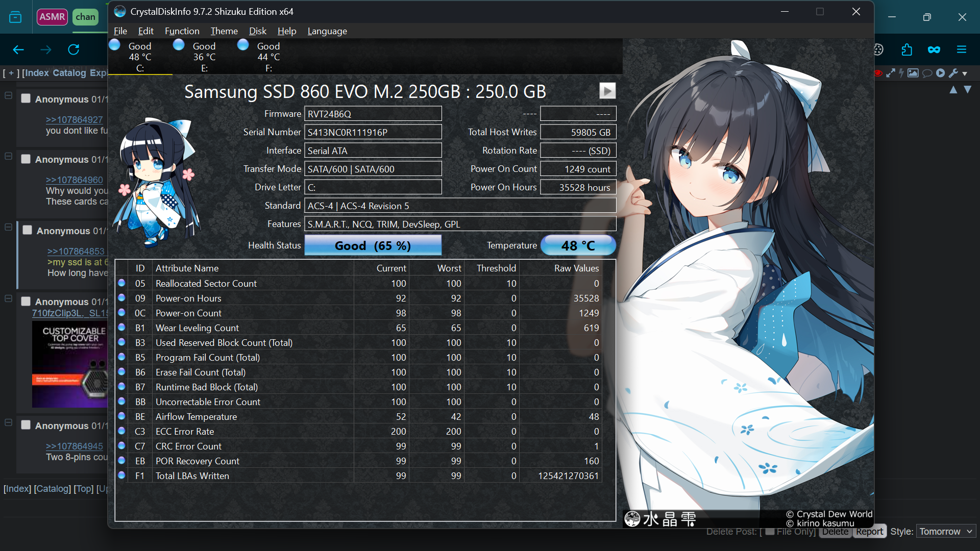Tick the checkbox for post quoting >>107864945
The width and height of the screenshot is (980, 551).
point(26,425)
